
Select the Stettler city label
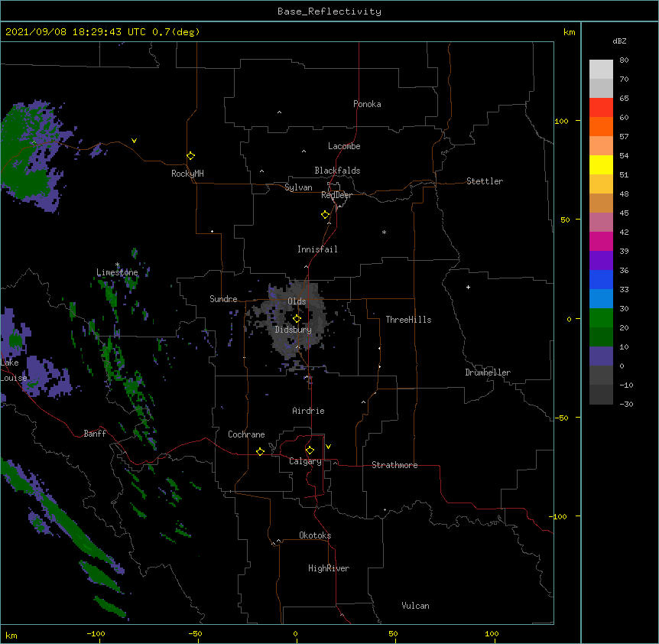pyautogui.click(x=485, y=181)
